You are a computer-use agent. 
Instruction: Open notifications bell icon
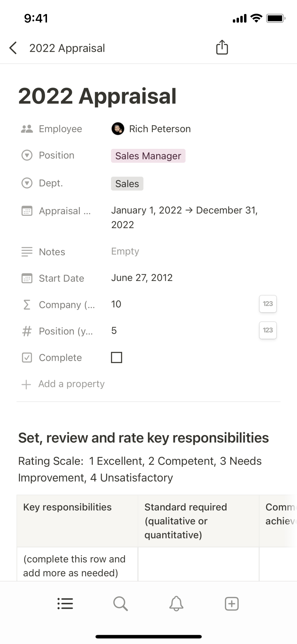(176, 604)
